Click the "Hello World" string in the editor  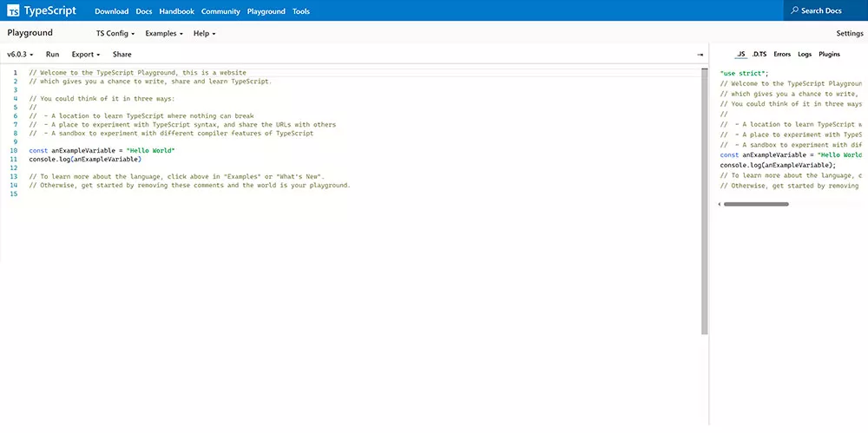150,151
